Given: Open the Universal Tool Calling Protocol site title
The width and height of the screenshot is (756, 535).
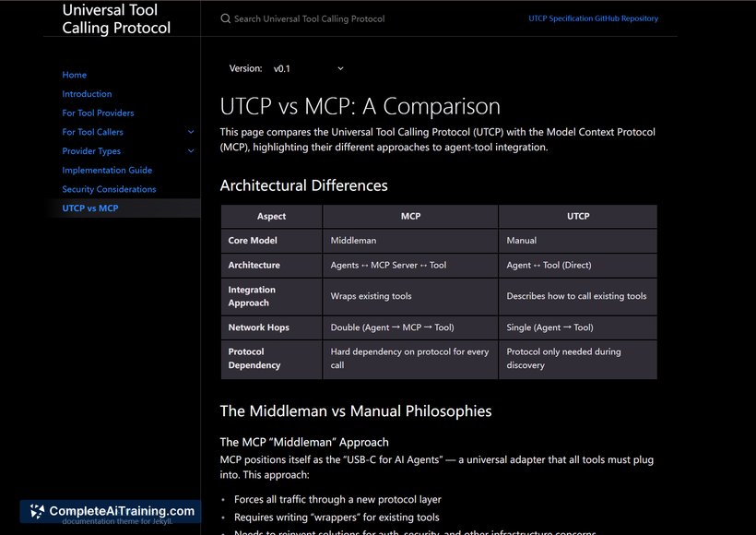Looking at the screenshot, I should [116, 18].
